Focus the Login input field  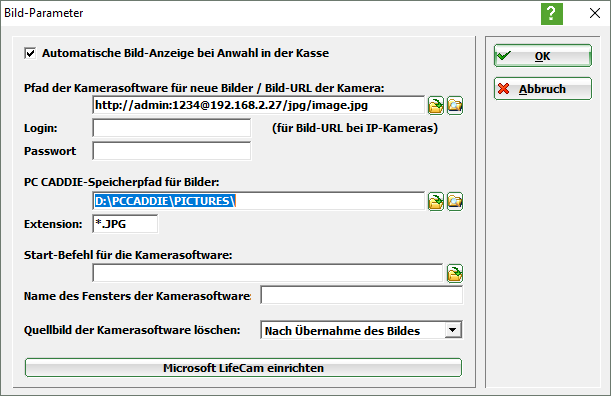point(172,128)
